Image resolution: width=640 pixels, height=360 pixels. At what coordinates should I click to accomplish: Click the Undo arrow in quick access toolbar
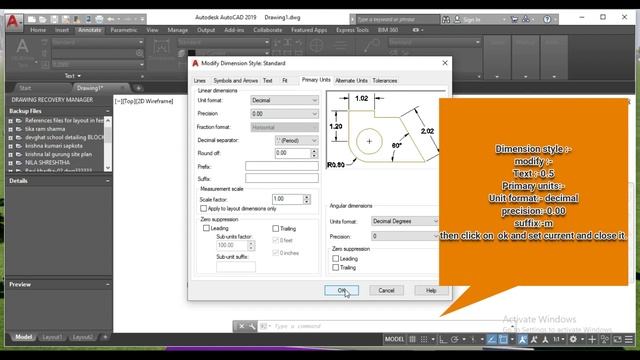(111, 19)
